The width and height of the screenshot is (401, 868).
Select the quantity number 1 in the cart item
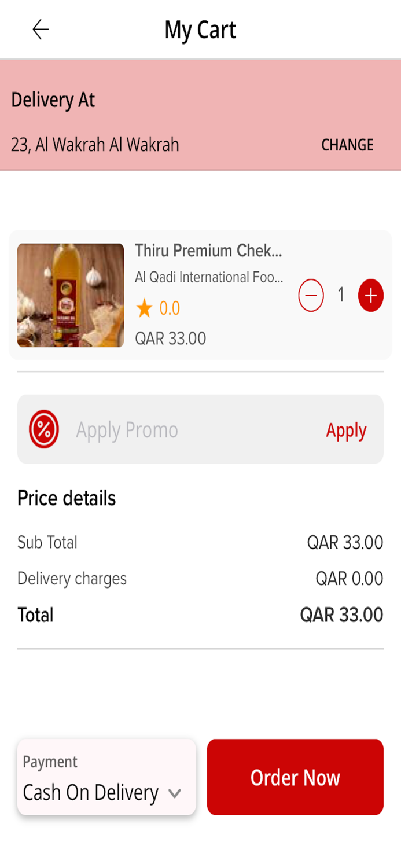pyautogui.click(x=341, y=295)
